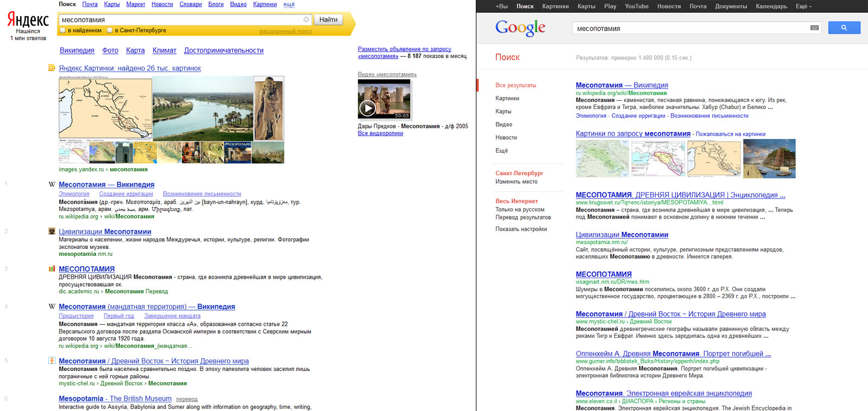
Task: Click the favicon beside Yandex result МЕСОПОТАМИЯ dic.academic.ru
Action: [52, 268]
